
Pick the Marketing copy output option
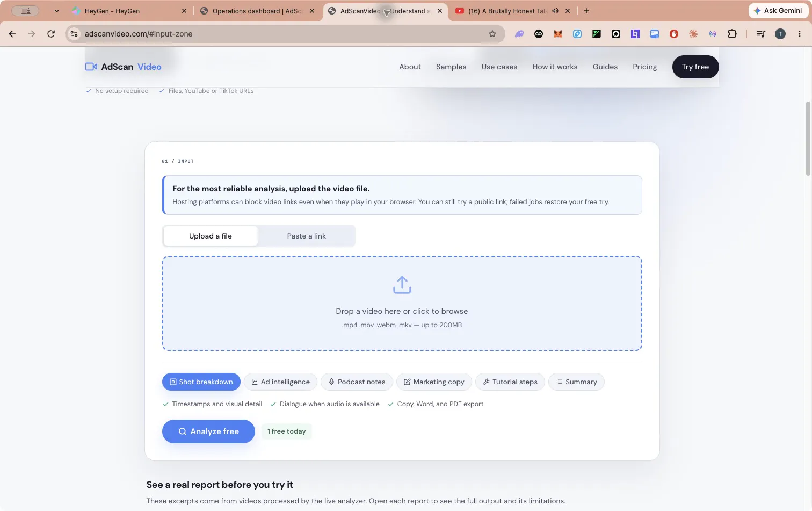[x=434, y=382]
